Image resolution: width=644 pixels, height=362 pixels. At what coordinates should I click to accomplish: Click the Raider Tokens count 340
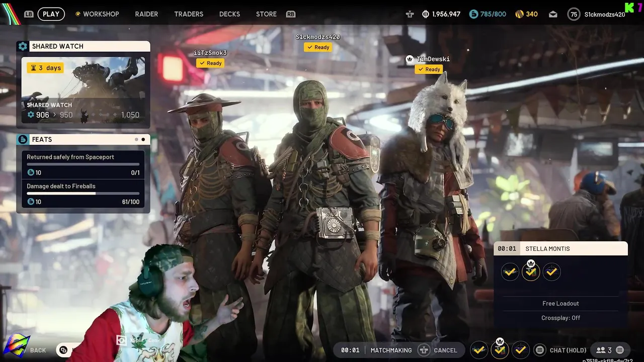(x=532, y=14)
